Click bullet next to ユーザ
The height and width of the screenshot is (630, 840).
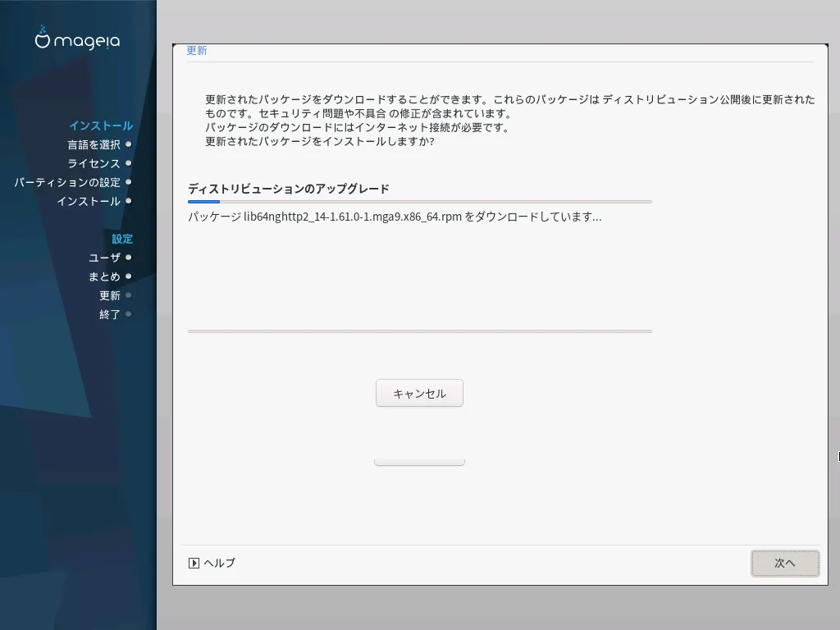129,257
